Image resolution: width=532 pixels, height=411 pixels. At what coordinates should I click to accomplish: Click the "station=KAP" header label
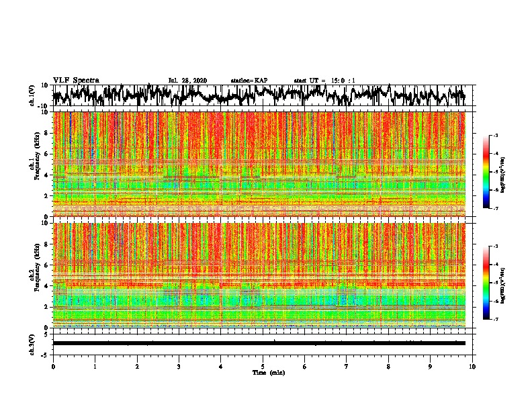coord(249,81)
